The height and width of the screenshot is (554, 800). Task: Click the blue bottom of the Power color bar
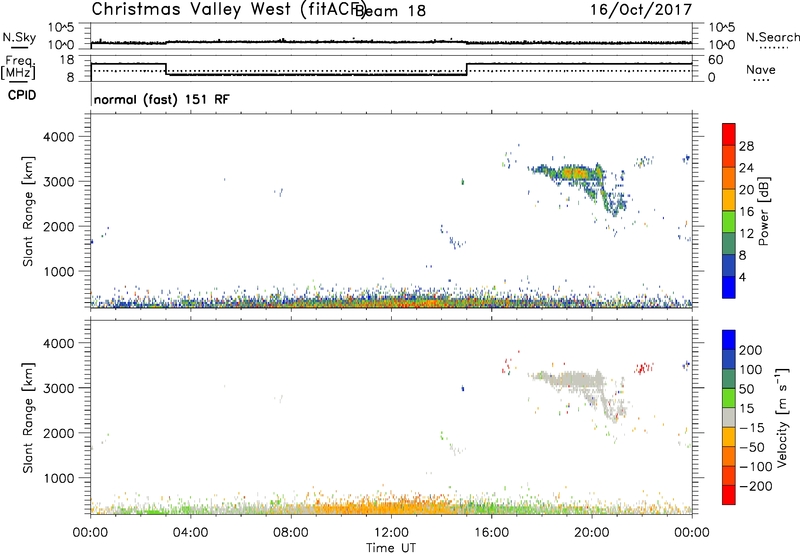(x=729, y=287)
